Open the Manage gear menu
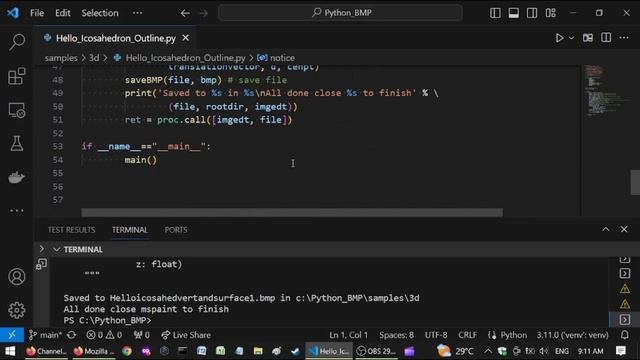 coord(17,310)
